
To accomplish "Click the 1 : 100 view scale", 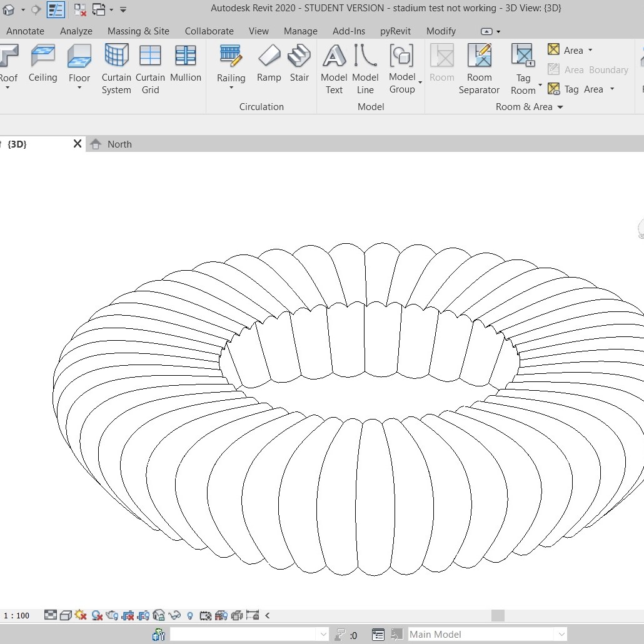I will point(17,615).
